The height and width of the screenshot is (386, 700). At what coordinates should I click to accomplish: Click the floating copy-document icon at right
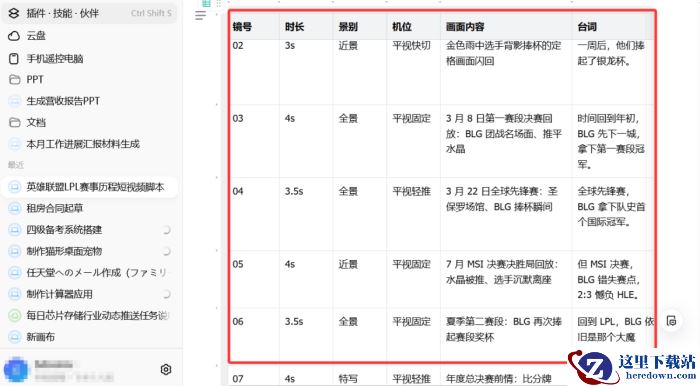tap(671, 321)
